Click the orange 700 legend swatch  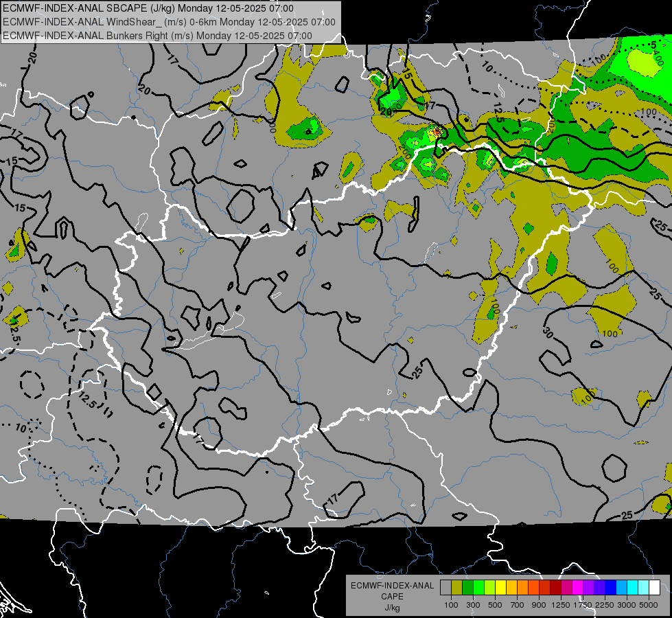coord(522,588)
